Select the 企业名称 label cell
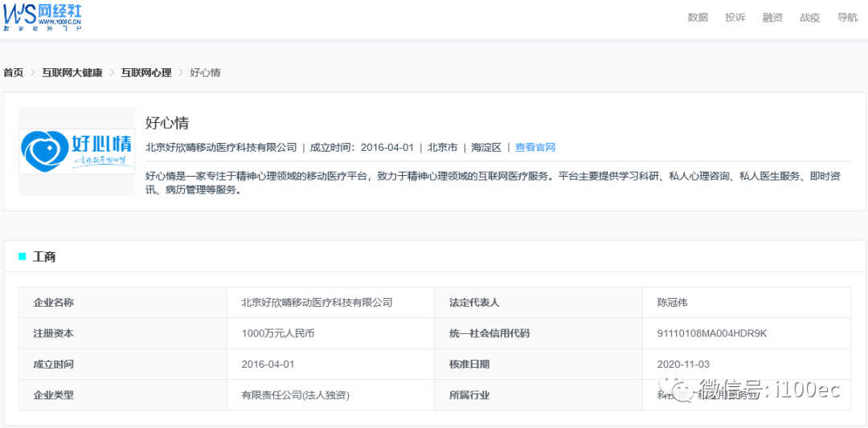This screenshot has width=868, height=428. pos(123,303)
